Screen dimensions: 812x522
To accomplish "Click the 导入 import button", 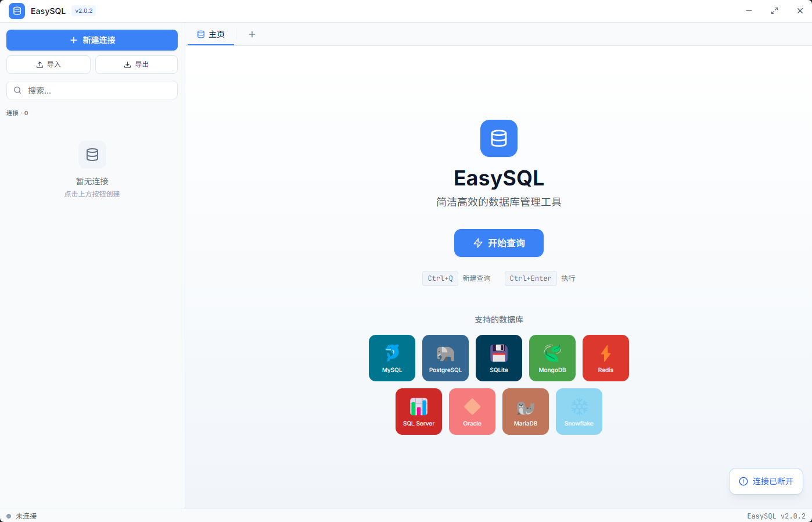I will pos(48,65).
